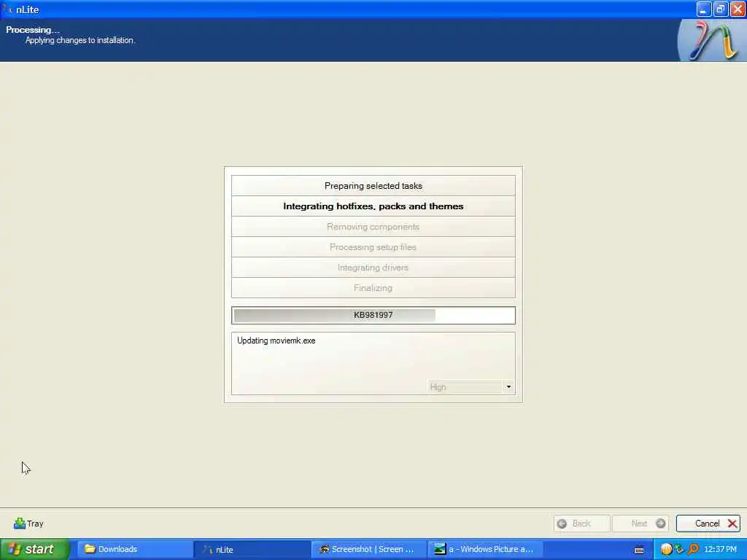This screenshot has width=747, height=560.
Task: Click the red X icon on Cancel
Action: pos(732,524)
